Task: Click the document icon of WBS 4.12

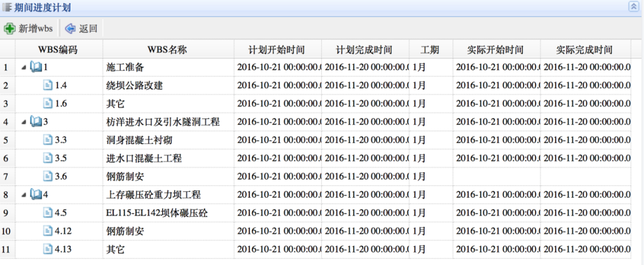Action: click(x=48, y=230)
